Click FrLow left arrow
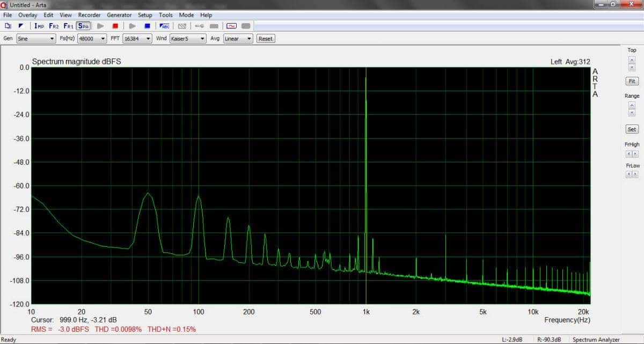 [x=628, y=175]
